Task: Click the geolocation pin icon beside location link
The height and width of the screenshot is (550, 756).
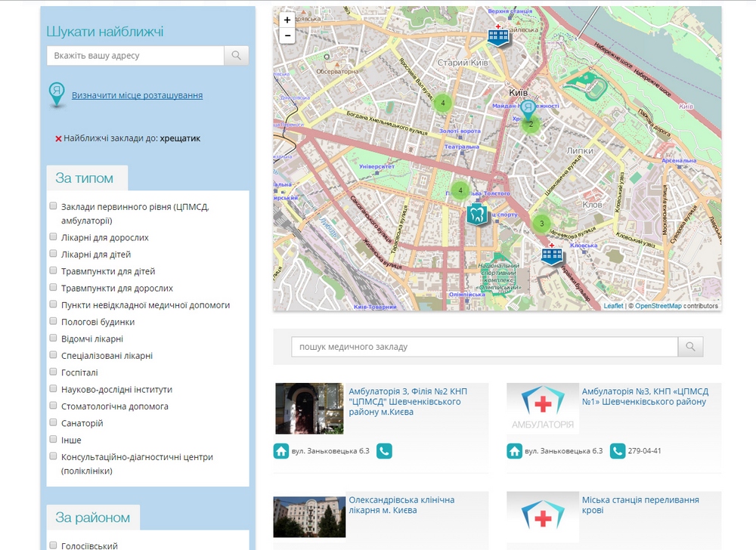Action: tap(57, 94)
